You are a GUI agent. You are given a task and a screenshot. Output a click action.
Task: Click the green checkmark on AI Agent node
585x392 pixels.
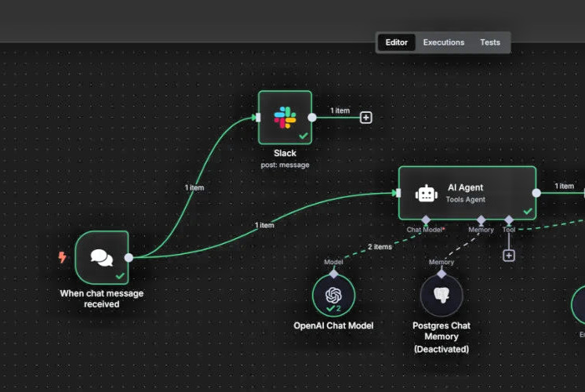(x=528, y=211)
